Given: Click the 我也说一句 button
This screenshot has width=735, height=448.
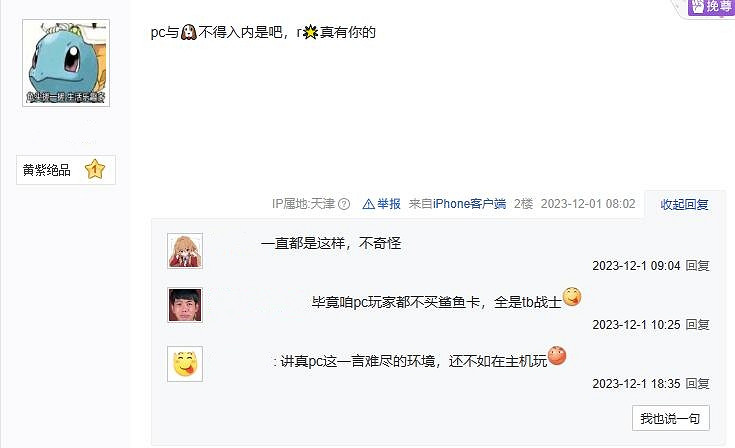Looking at the screenshot, I should pyautogui.click(x=671, y=418).
